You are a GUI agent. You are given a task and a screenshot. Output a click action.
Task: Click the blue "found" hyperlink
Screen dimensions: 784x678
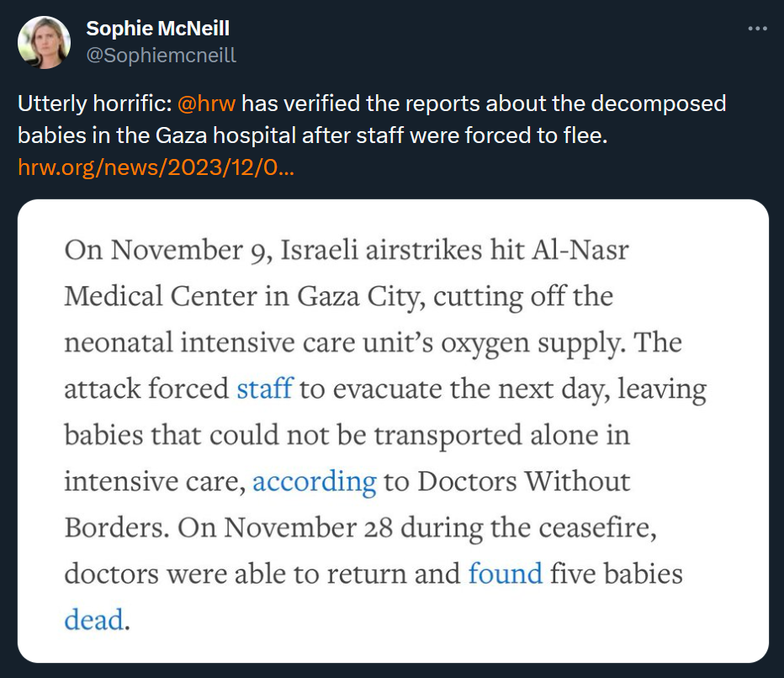coord(505,574)
